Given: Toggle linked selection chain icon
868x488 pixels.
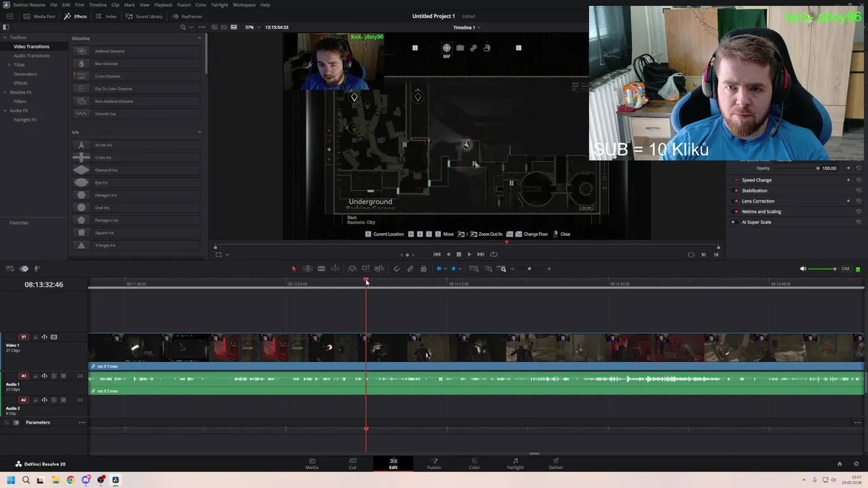Looking at the screenshot, I should pyautogui.click(x=410, y=269).
